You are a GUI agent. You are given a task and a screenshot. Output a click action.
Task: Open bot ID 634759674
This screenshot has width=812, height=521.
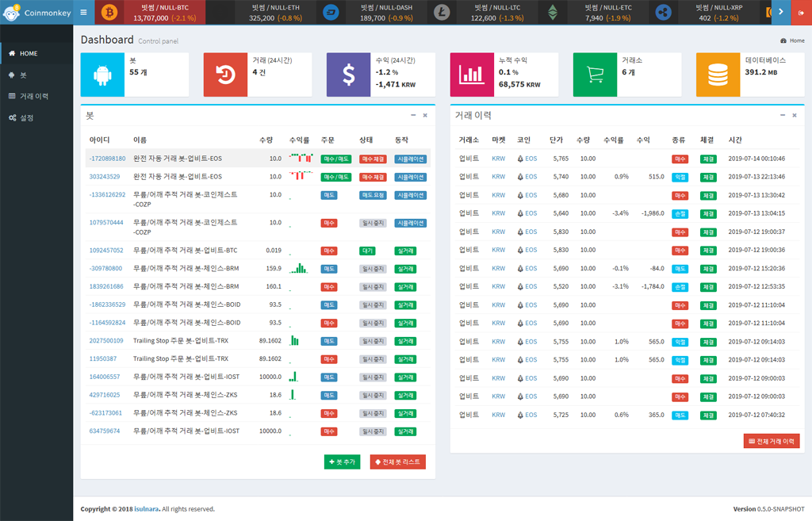[x=105, y=431]
